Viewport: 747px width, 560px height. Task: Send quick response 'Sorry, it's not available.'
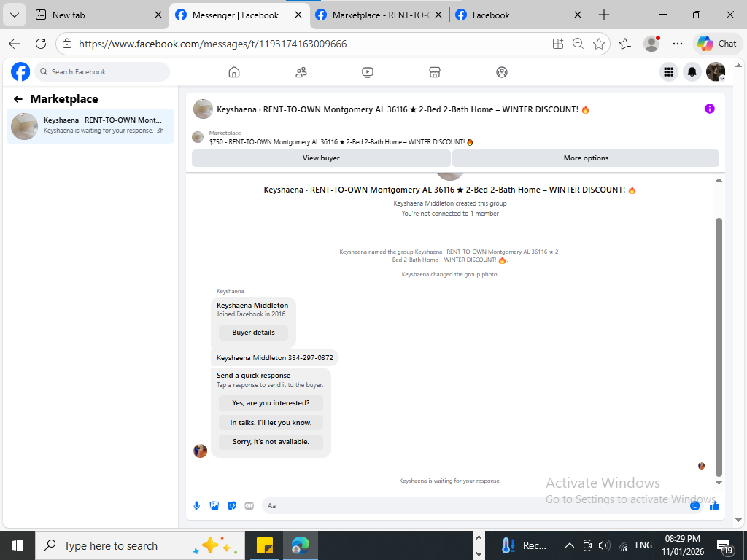[271, 442]
